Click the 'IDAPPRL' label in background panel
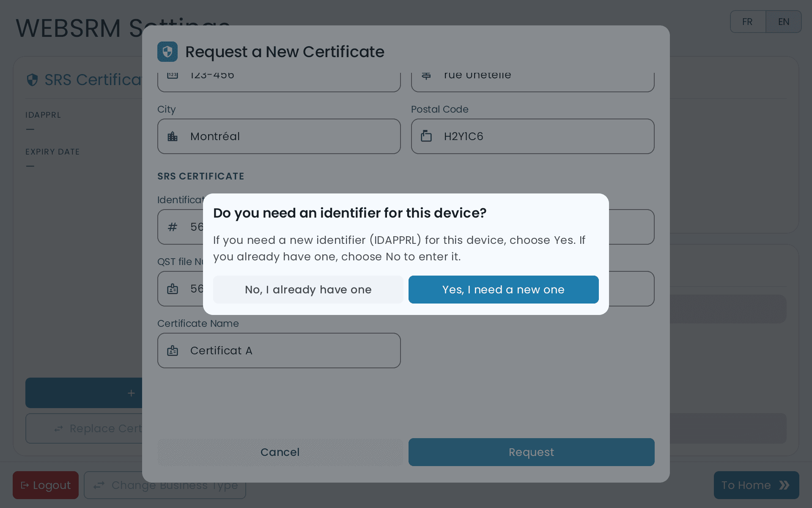 click(43, 115)
